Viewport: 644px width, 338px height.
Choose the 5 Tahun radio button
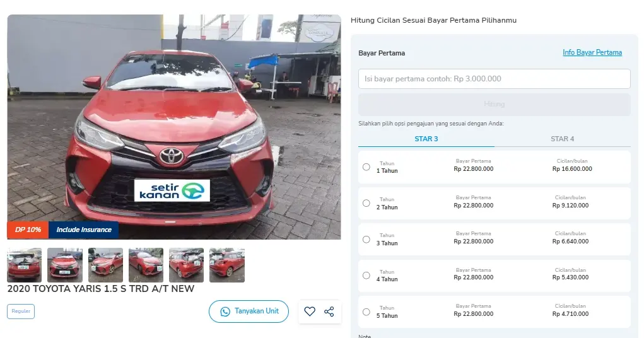[x=366, y=312]
